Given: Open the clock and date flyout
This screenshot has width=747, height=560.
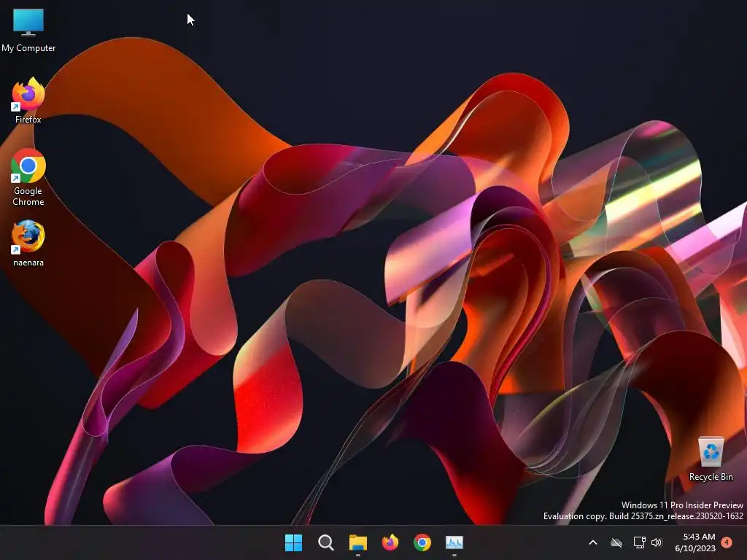Looking at the screenshot, I should pos(695,542).
